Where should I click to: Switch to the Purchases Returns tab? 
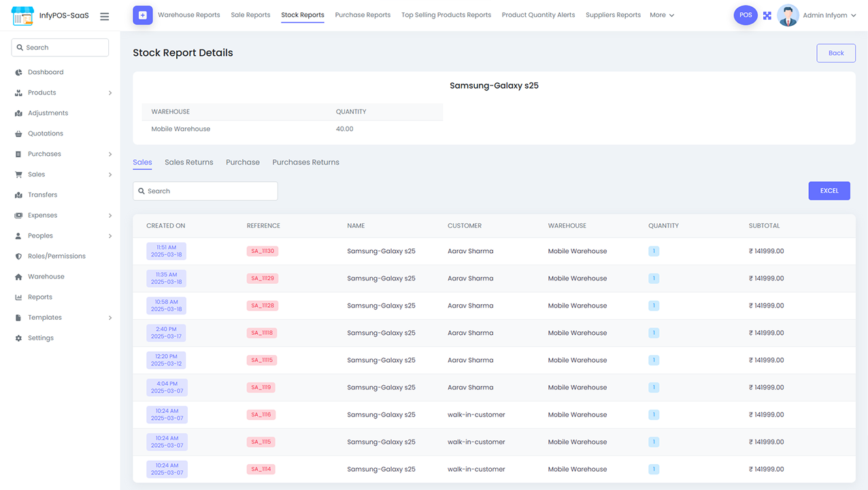[x=305, y=162]
